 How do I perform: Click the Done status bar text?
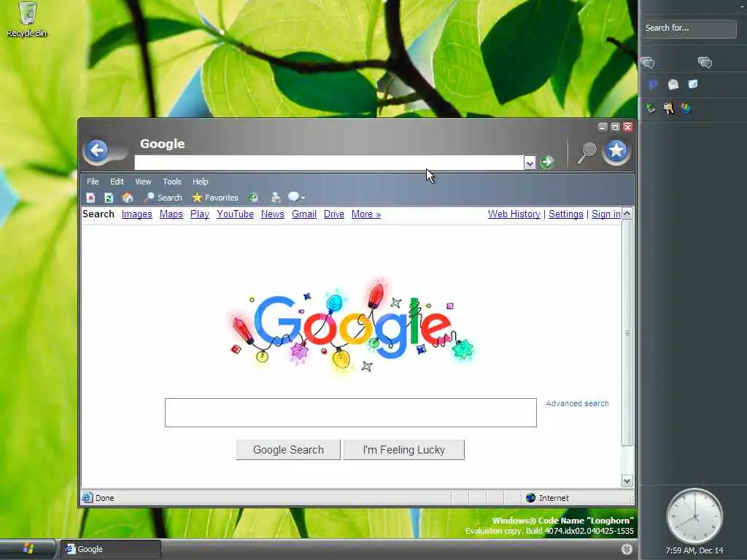coord(105,498)
